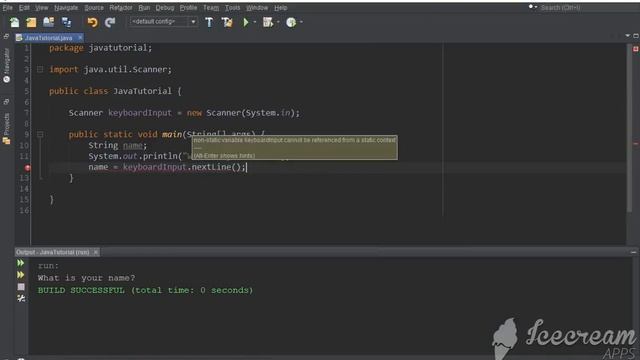Click the error indicator atop the error stripe

[x=636, y=49]
